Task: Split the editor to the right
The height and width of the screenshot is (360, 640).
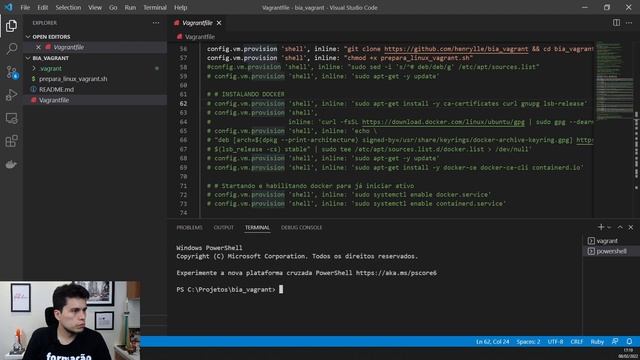Action: [x=616, y=22]
